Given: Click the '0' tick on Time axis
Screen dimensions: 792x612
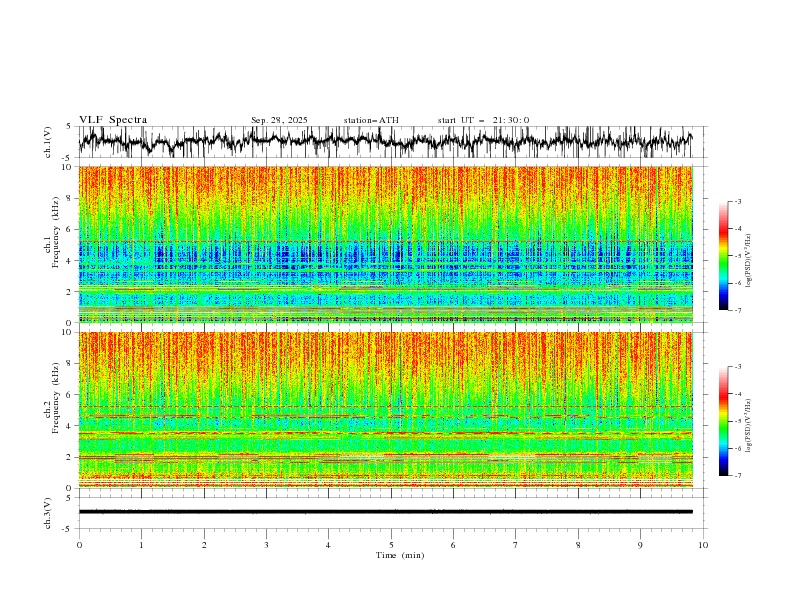Looking at the screenshot, I should (x=79, y=545).
